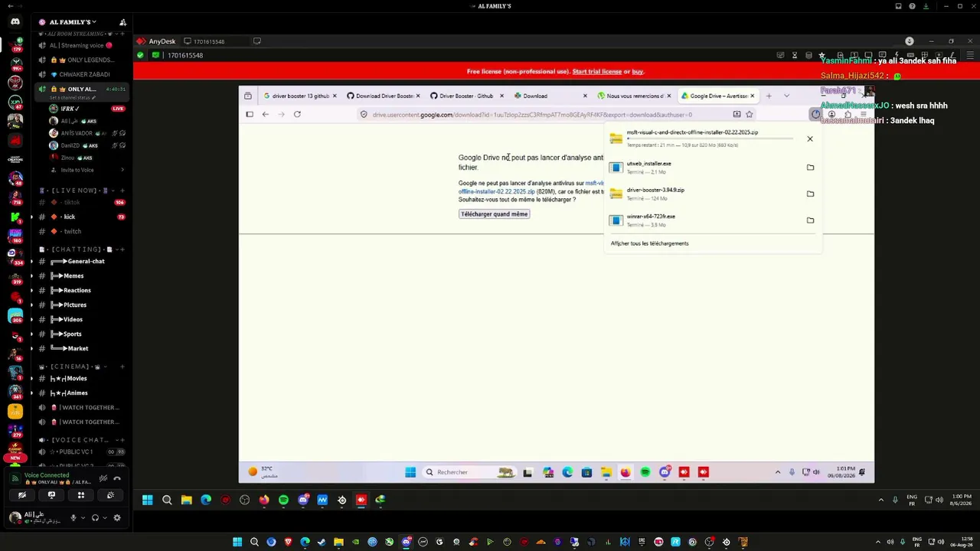Click the screen share button
980x551 pixels.
(x=51, y=495)
